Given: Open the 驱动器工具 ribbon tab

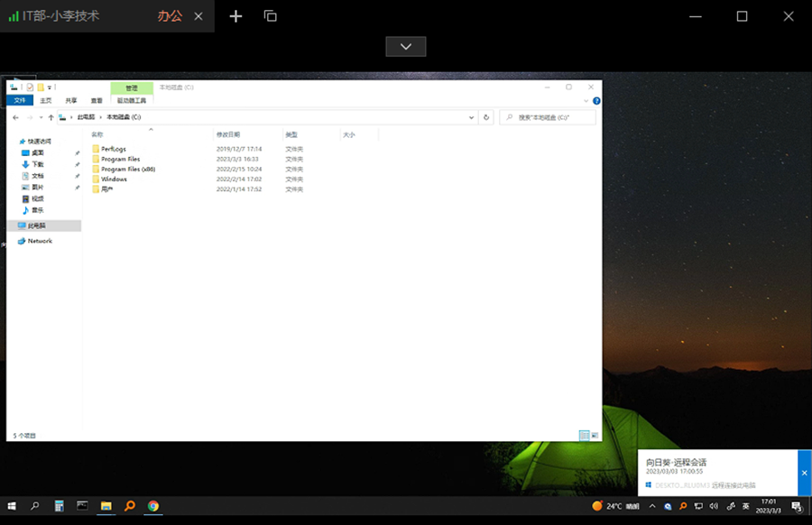Looking at the screenshot, I should [x=132, y=100].
